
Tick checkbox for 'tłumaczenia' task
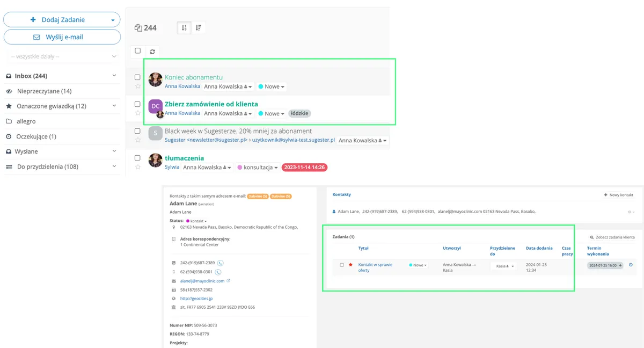[x=138, y=158]
